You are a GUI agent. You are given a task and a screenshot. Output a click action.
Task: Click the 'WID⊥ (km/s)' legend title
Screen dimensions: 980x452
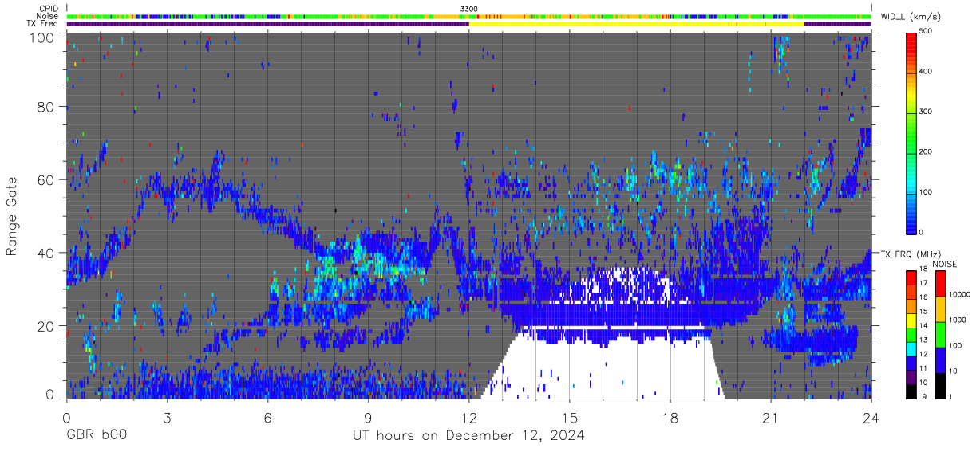tap(912, 16)
